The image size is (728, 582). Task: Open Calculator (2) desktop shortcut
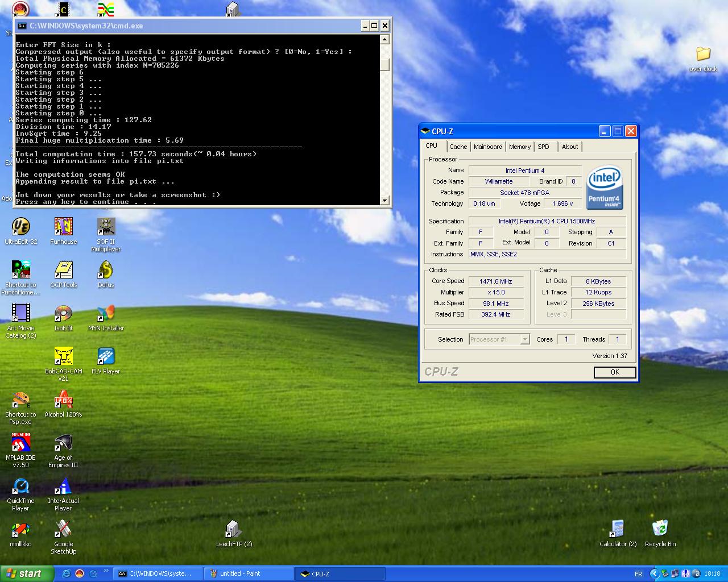[x=618, y=534]
